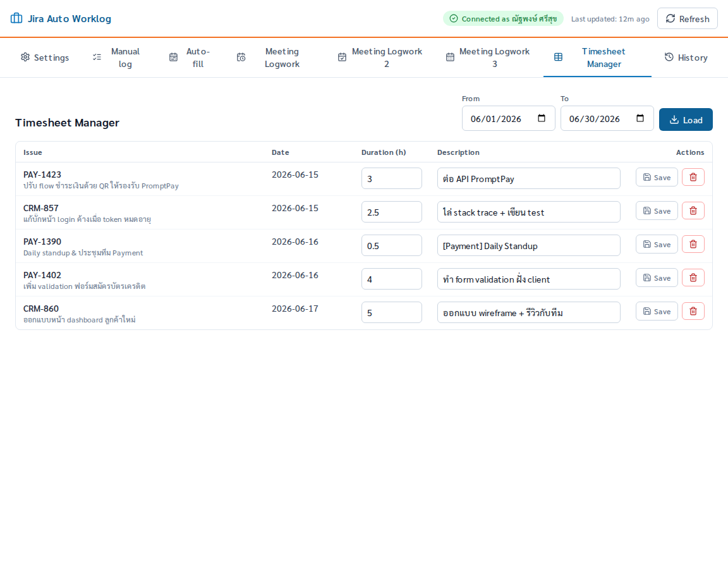
Task: Click the Jira Auto Worklog briefcase logo icon
Action: pyautogui.click(x=16, y=18)
